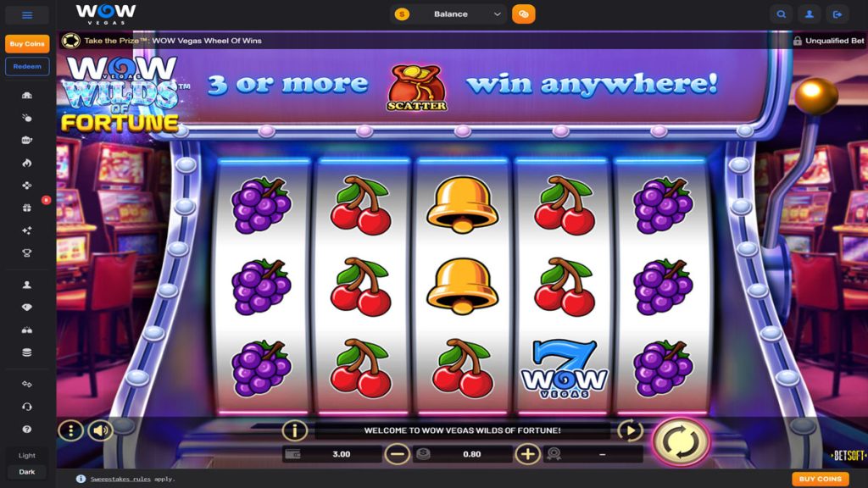This screenshot has width=868, height=488.
Task: Click the orange coin switch button
Action: click(x=523, y=14)
